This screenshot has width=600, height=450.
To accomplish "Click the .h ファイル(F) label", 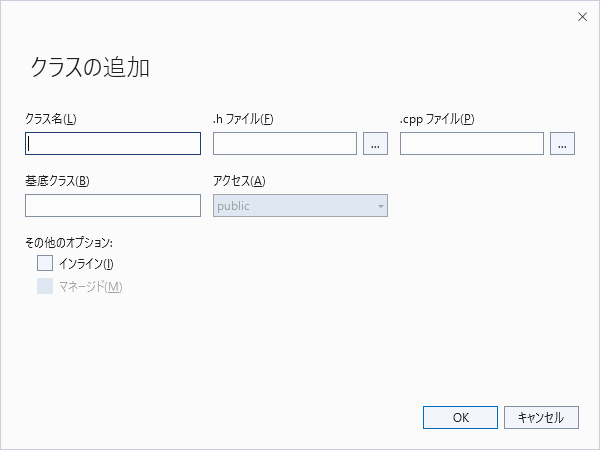I will click(243, 120).
